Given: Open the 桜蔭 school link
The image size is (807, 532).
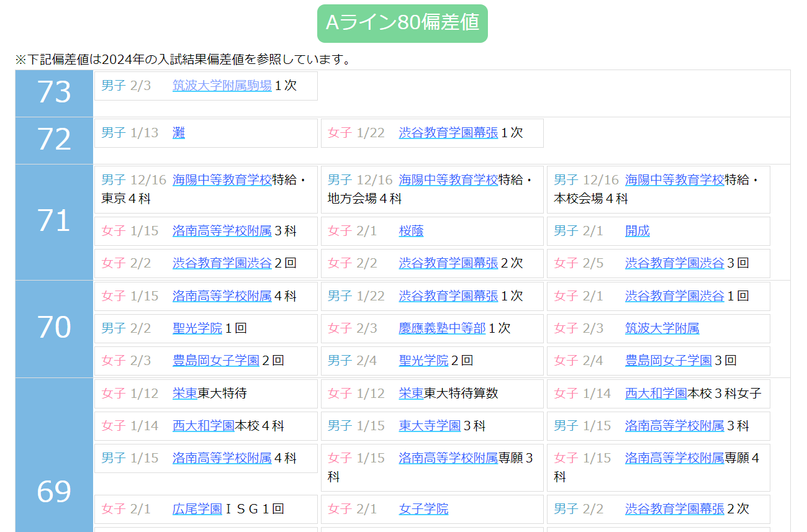Looking at the screenshot, I should pyautogui.click(x=411, y=231).
